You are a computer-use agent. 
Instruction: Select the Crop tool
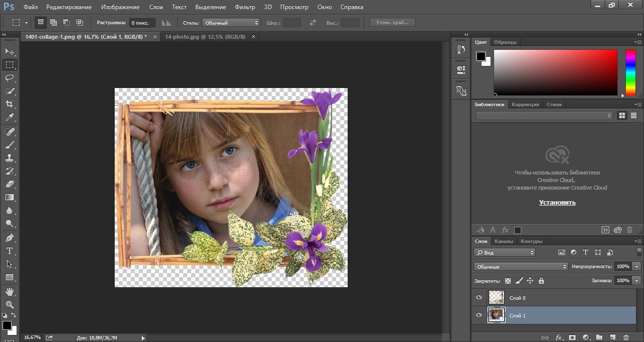tap(10, 104)
